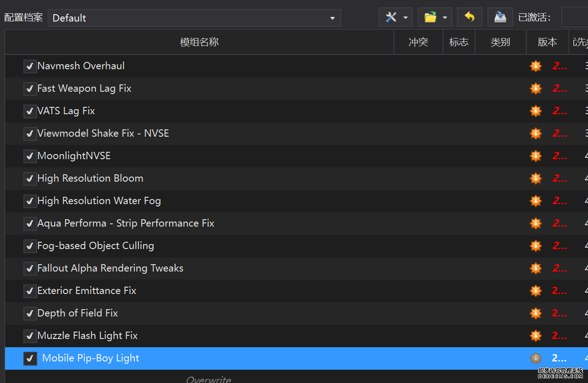Click Nexus icon on Mobile Pip-Boy Light row
The height and width of the screenshot is (383, 588).
(x=535, y=358)
